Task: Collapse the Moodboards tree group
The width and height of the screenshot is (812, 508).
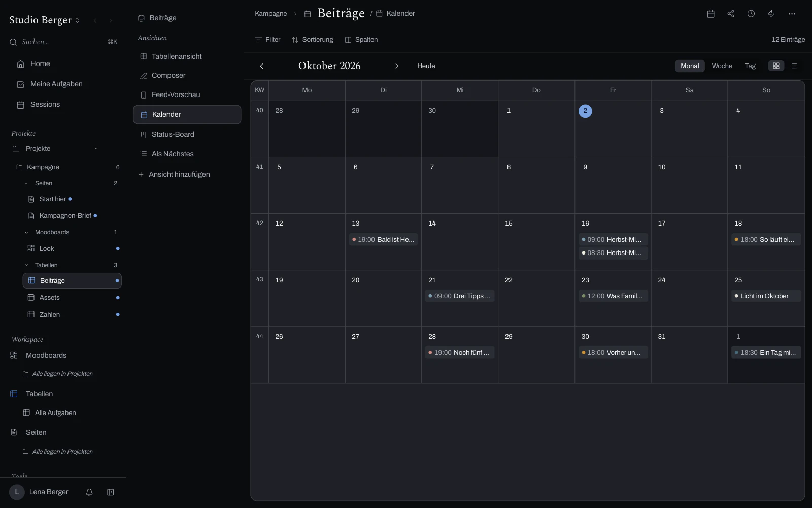Action: coord(26,232)
